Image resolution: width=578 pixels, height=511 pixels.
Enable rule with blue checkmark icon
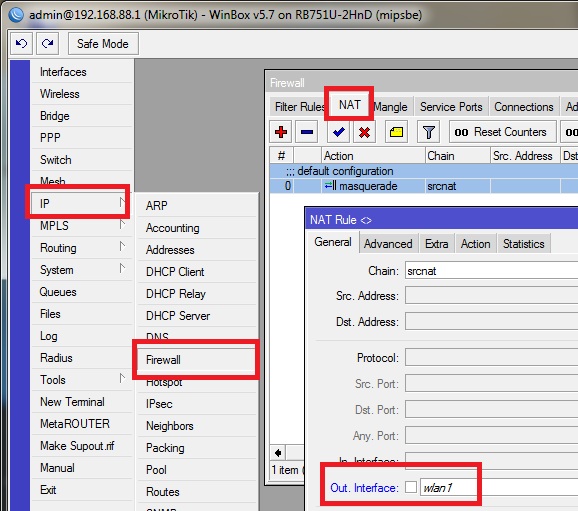point(338,132)
